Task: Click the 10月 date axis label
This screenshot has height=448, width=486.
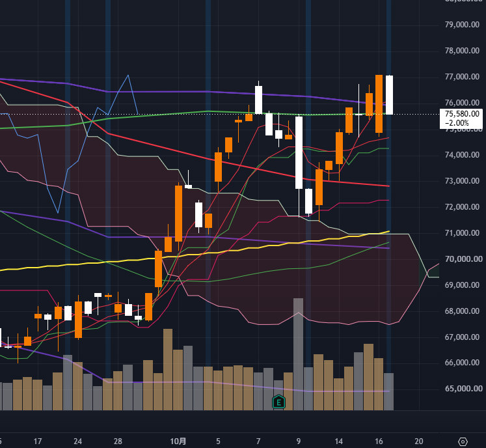Action: pos(178,441)
